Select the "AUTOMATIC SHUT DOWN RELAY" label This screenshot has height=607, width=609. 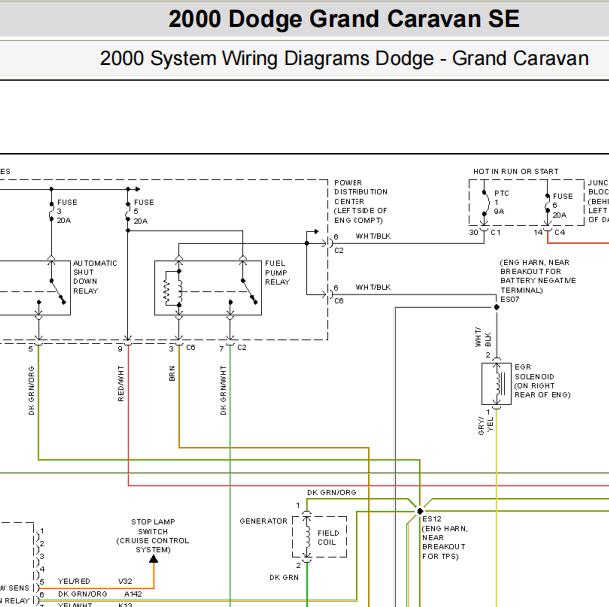click(95, 277)
